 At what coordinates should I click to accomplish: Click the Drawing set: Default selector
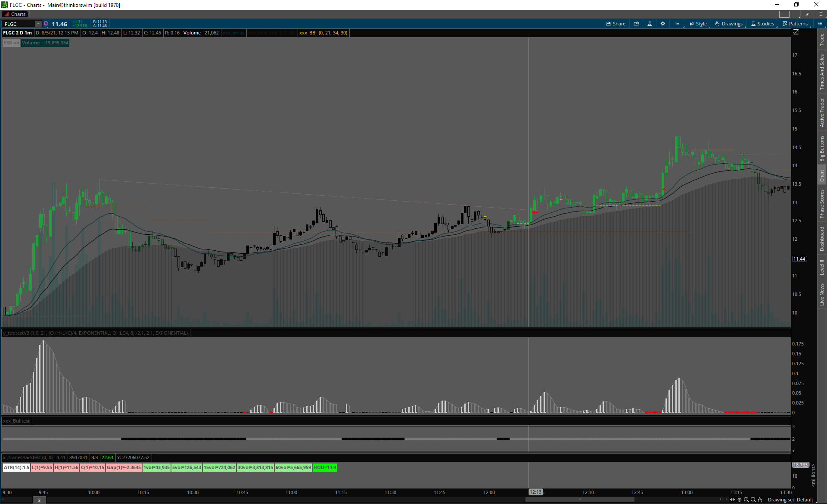click(x=790, y=500)
